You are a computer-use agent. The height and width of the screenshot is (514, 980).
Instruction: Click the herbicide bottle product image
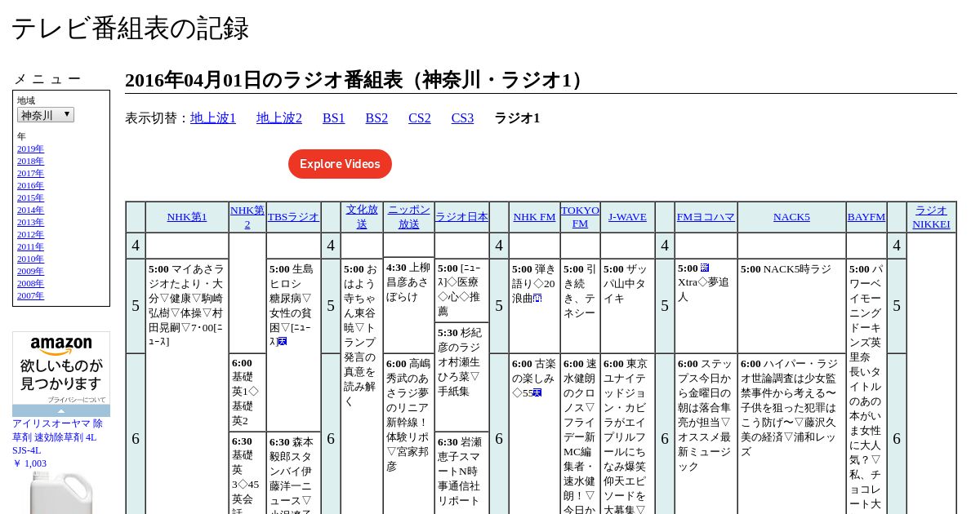pos(61,492)
